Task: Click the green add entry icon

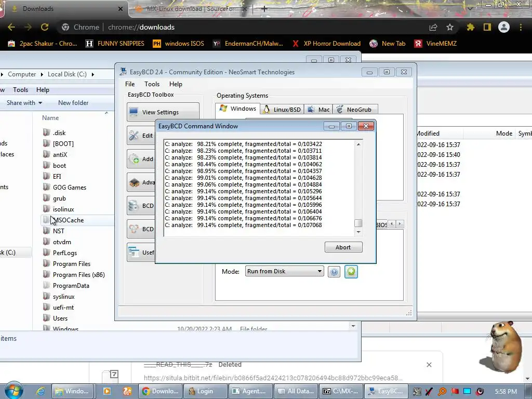Action: [351, 271]
